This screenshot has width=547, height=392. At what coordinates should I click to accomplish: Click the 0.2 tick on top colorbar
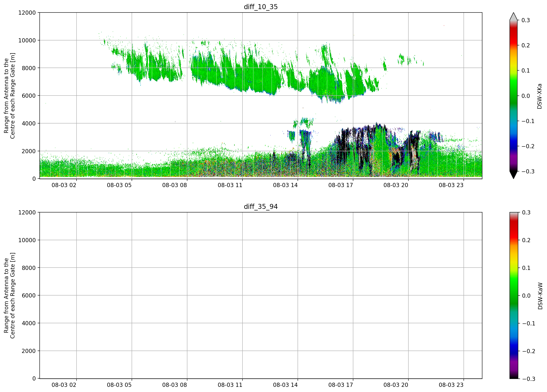pyautogui.click(x=526, y=45)
